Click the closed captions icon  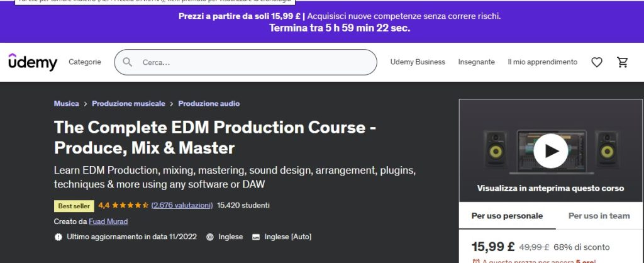pos(256,237)
